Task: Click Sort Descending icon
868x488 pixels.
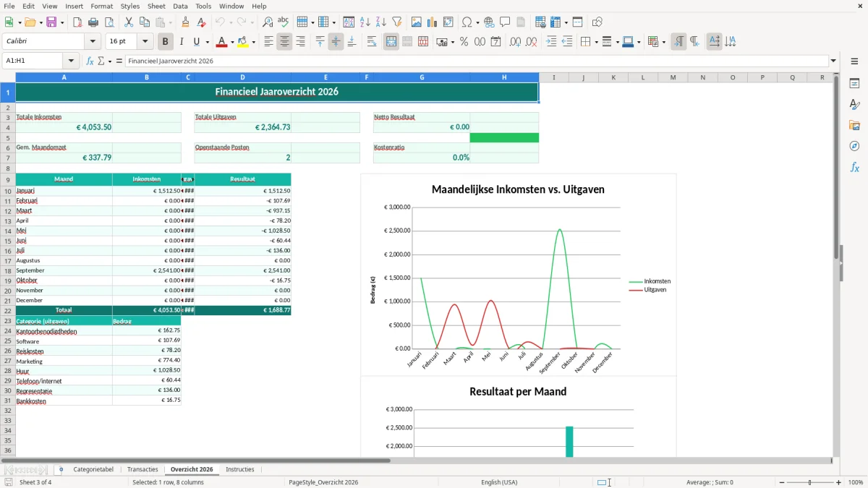Action: (381, 22)
